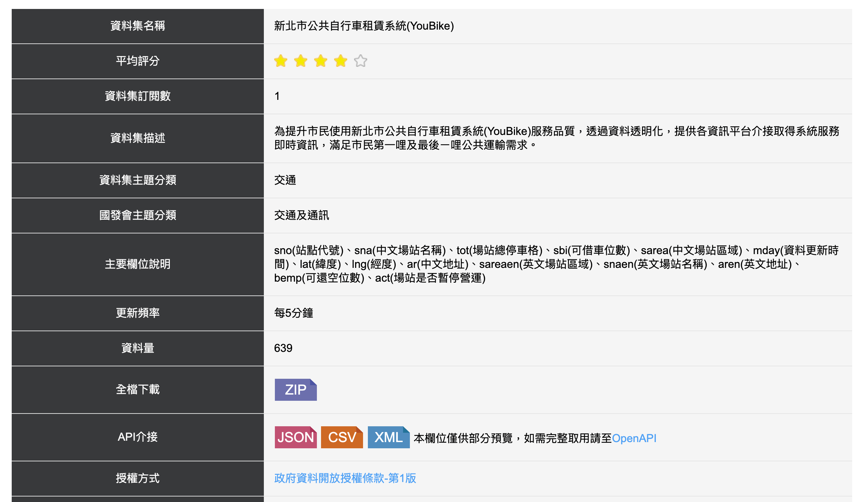
Task: Click the field description starting with sno(站點代號)
Action: [556, 264]
